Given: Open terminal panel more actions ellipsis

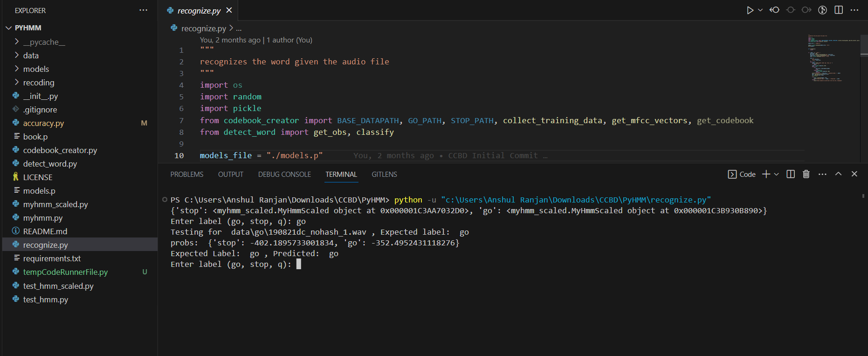Looking at the screenshot, I should 822,174.
